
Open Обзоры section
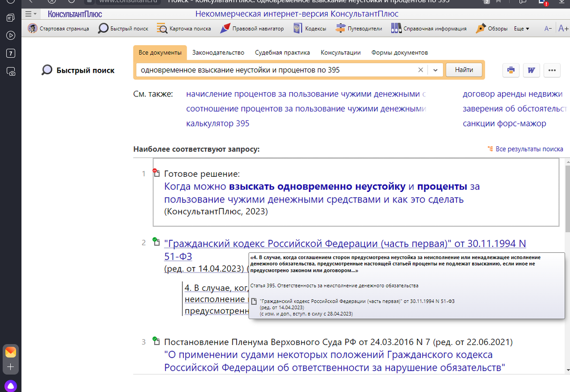coord(492,29)
